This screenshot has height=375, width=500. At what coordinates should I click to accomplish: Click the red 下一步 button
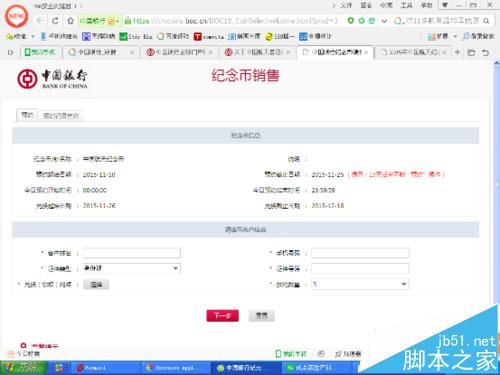tap(222, 315)
